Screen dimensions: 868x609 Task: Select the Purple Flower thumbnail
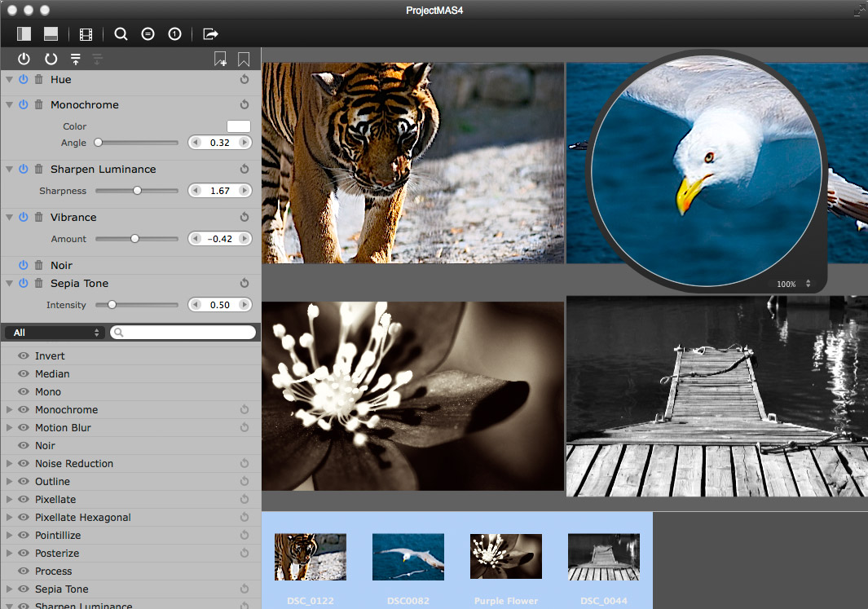[505, 558]
